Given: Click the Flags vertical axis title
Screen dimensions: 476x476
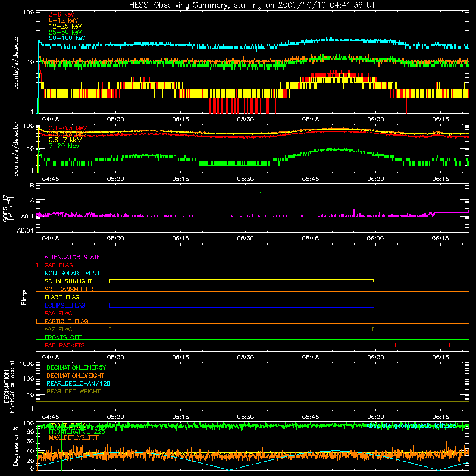Looking at the screenshot, I should [24, 297].
